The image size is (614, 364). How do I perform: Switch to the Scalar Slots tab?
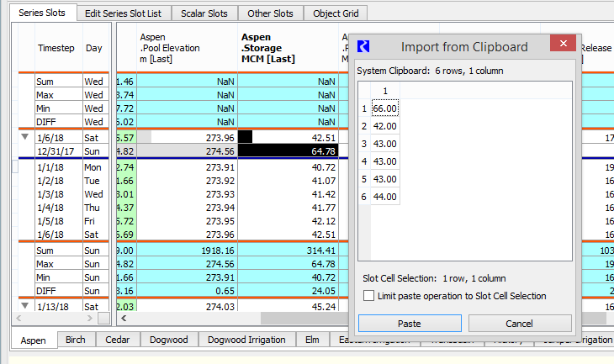(x=204, y=13)
